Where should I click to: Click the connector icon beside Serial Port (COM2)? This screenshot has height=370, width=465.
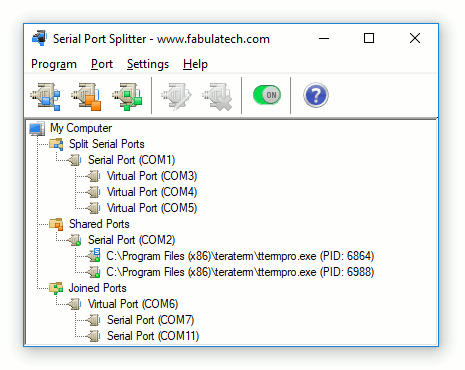pyautogui.click(x=75, y=240)
